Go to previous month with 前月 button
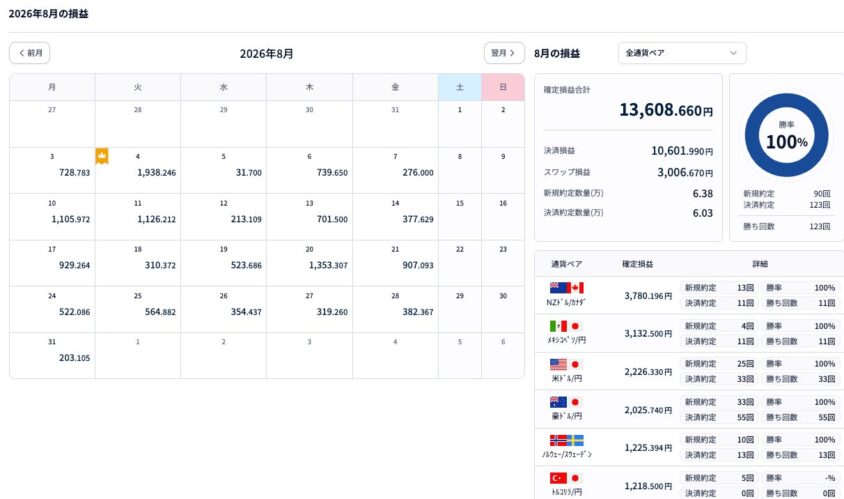Image resolution: width=844 pixels, height=499 pixels. (x=30, y=53)
